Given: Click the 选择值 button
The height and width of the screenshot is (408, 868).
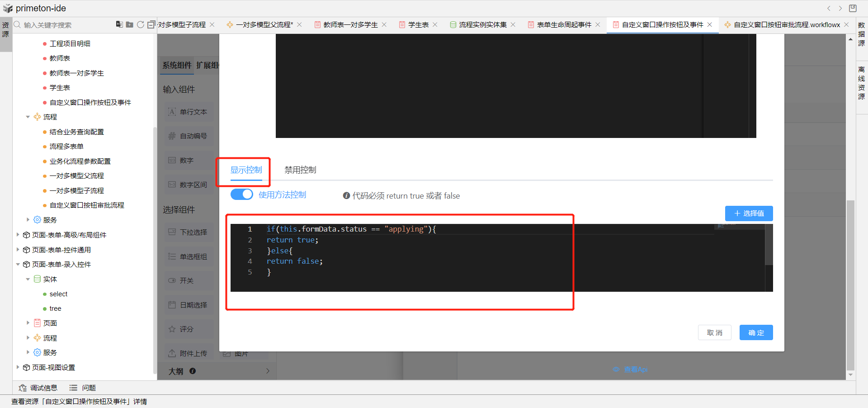Looking at the screenshot, I should pyautogui.click(x=749, y=213).
